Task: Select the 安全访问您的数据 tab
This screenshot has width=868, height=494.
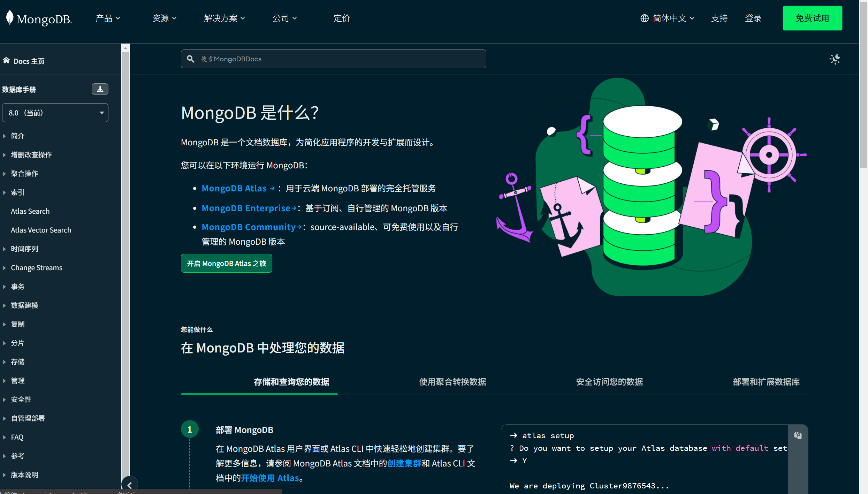Action: point(609,382)
